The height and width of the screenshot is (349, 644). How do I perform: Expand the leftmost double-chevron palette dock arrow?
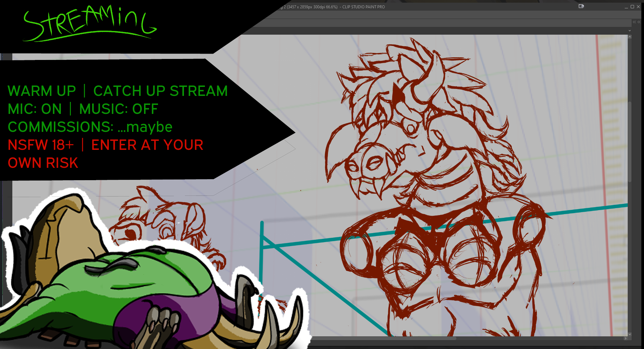tap(634, 22)
